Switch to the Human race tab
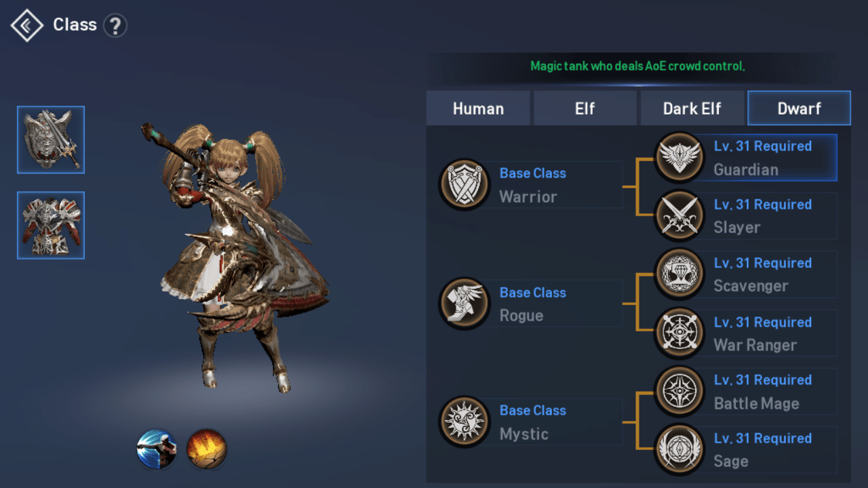868x488 pixels. pos(478,108)
